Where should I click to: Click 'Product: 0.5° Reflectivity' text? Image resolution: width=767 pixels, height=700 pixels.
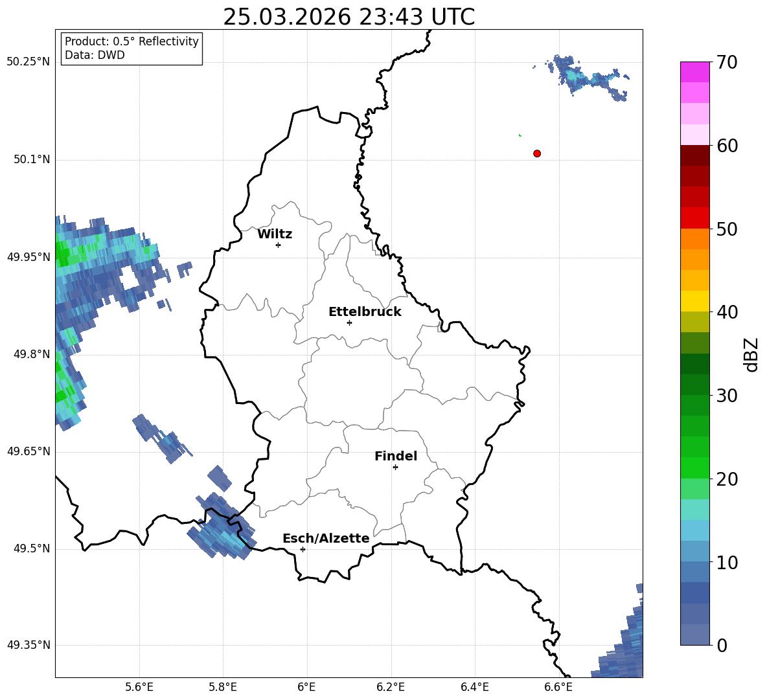coord(132,41)
